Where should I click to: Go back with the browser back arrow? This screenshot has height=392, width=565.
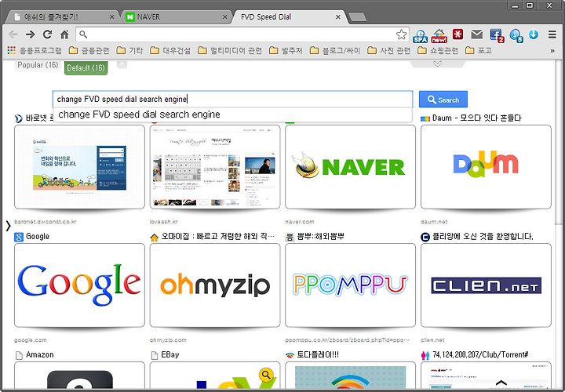tap(13, 34)
